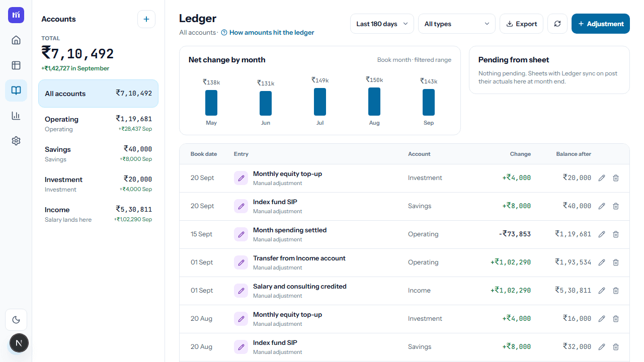The width and height of the screenshot is (644, 362).
Task: Open the sheets table icon in sidebar
Action: [16, 65]
